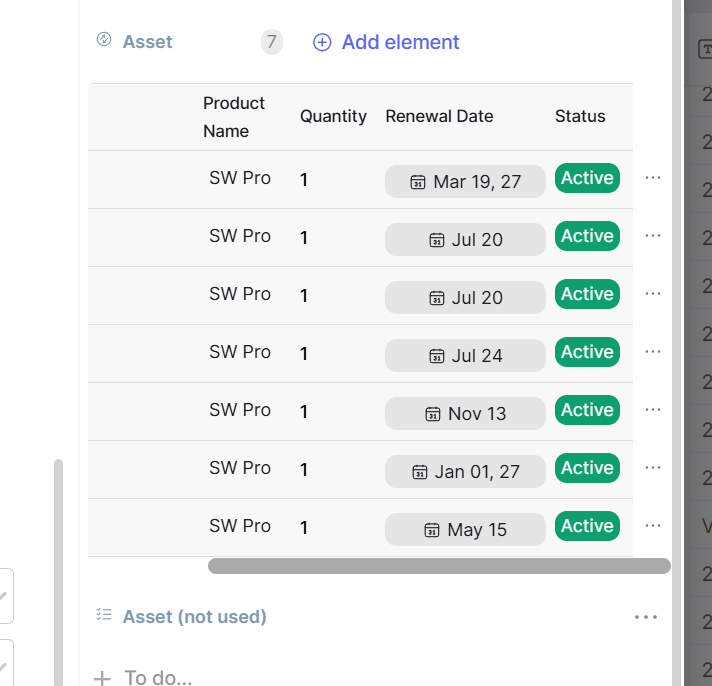Click the Active status badge for May 15 row

point(587,526)
